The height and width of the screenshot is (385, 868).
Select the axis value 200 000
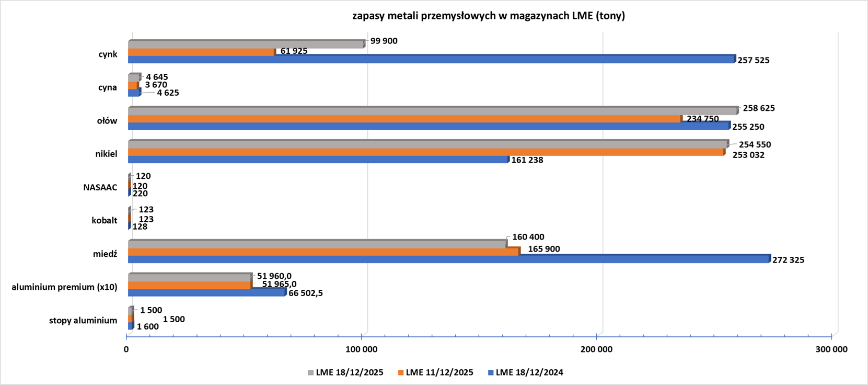coord(596,349)
